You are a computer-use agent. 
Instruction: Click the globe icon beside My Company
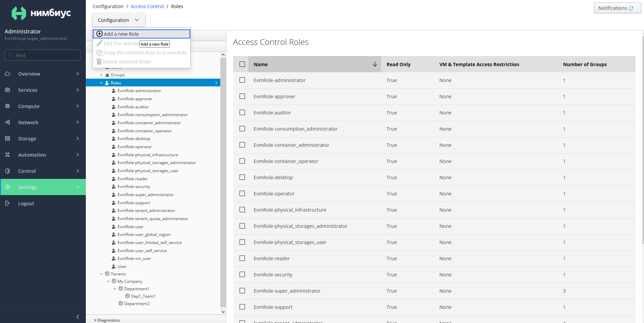(x=114, y=281)
